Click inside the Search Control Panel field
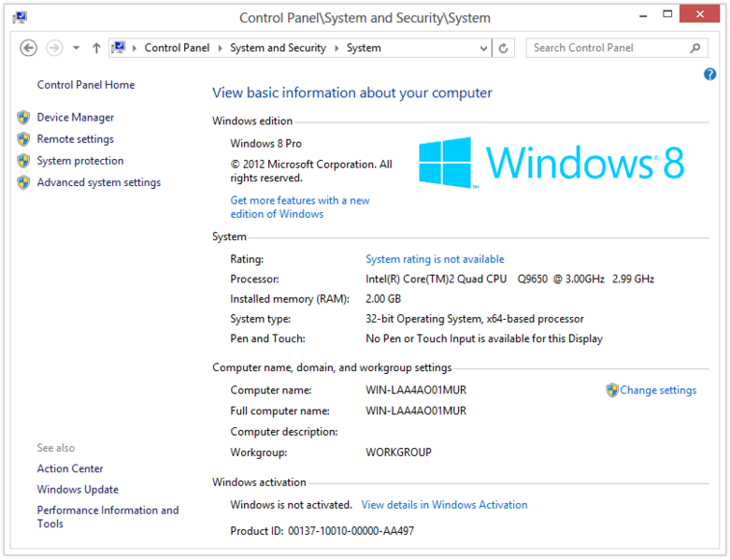 (608, 48)
